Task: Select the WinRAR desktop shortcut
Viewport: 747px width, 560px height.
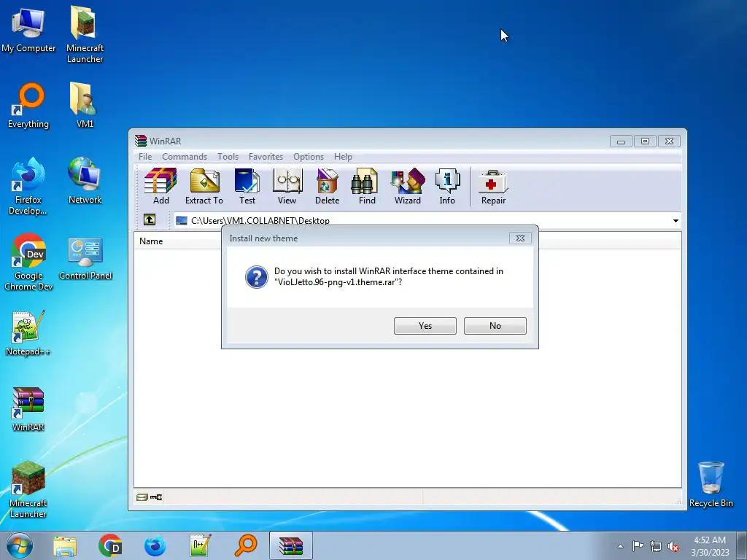Action: 28,410
